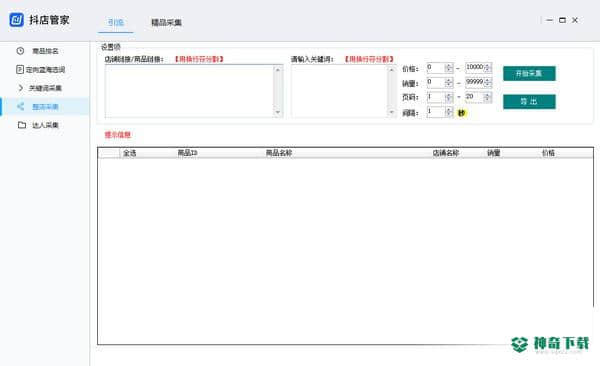Click the 全选 column header
This screenshot has width=600, height=366.
click(x=129, y=153)
